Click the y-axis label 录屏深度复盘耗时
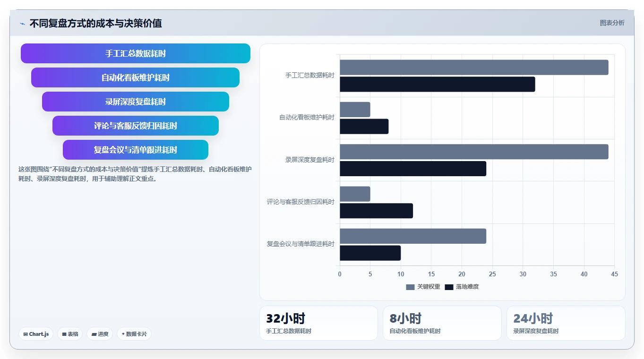This screenshot has height=359, width=644. 309,160
